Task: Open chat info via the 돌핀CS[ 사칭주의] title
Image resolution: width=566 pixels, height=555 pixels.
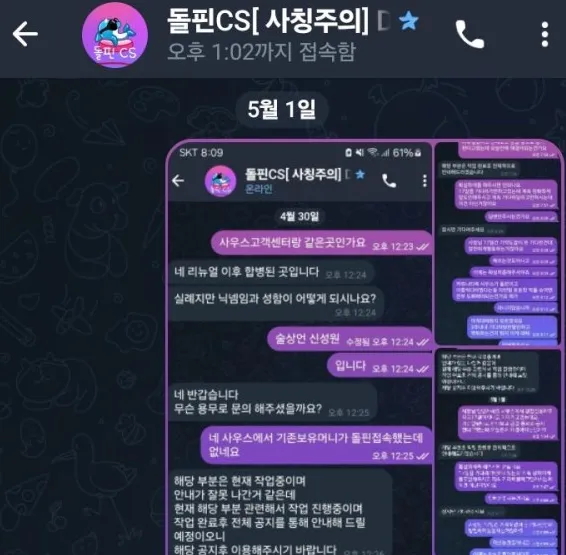Action: point(267,21)
